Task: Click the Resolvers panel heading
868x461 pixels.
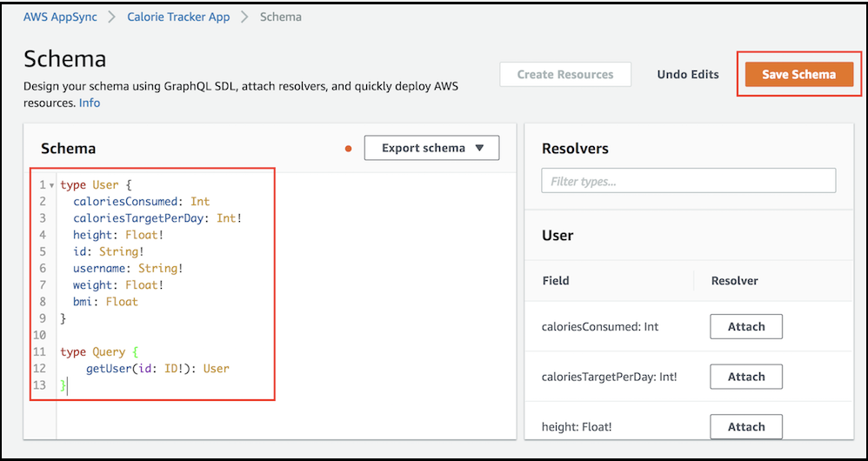Action: click(575, 149)
